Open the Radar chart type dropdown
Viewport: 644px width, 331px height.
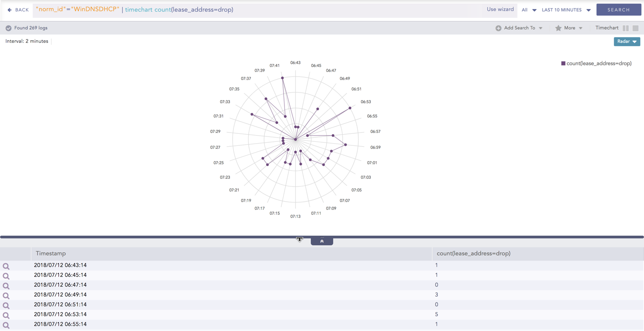pos(627,42)
